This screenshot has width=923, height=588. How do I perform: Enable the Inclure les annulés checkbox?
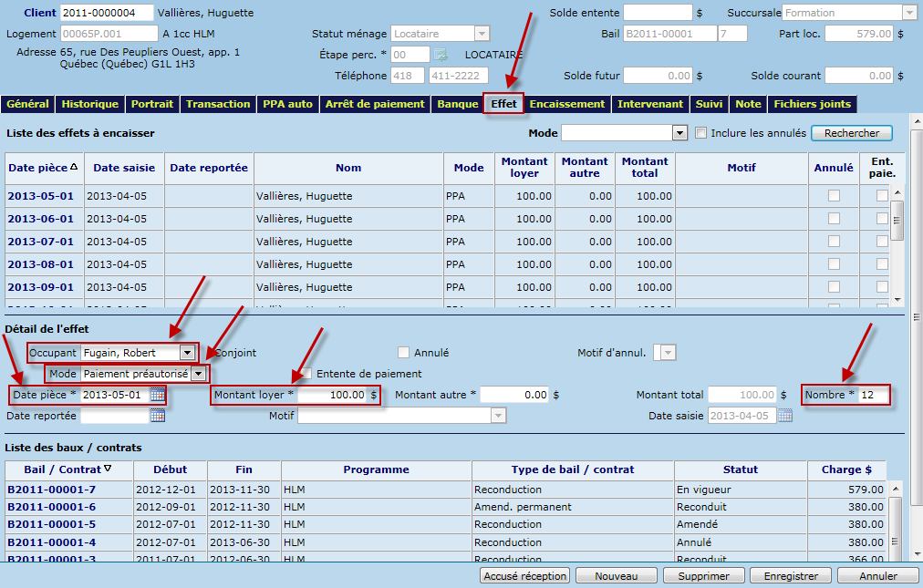click(700, 133)
